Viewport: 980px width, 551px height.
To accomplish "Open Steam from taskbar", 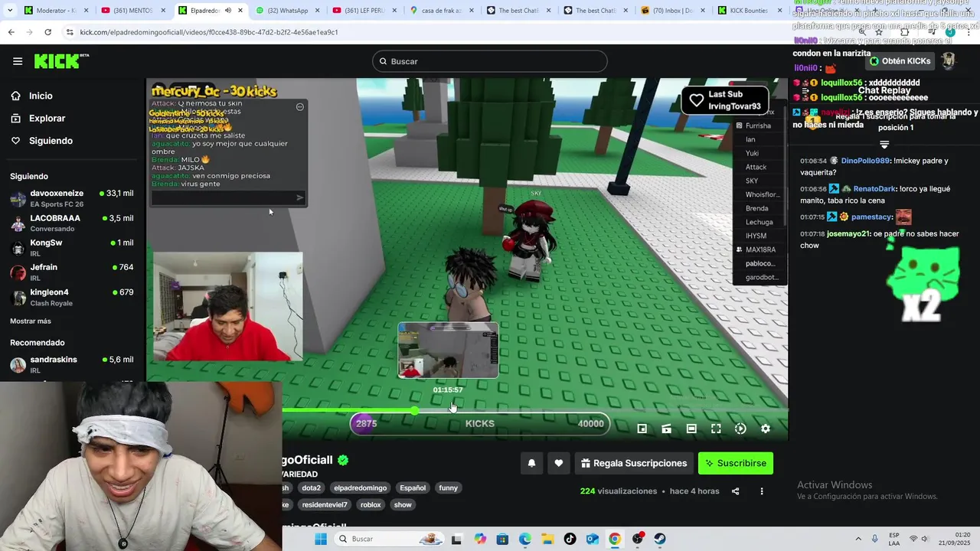I will (660, 539).
